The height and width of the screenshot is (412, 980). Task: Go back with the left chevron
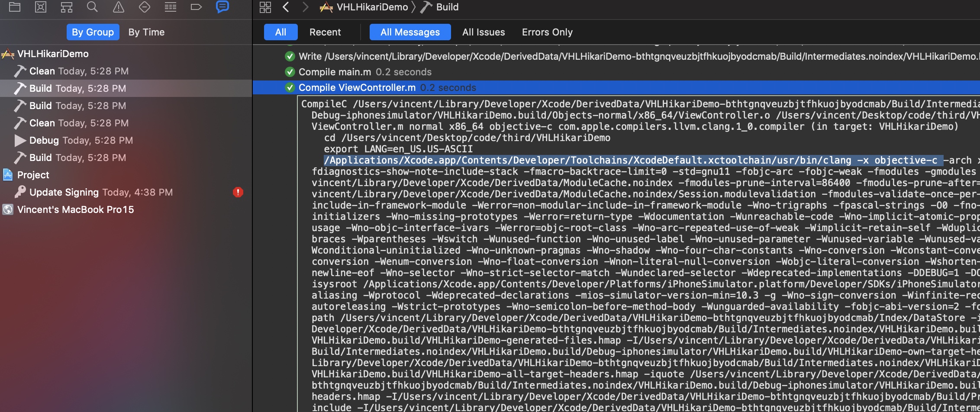(286, 7)
